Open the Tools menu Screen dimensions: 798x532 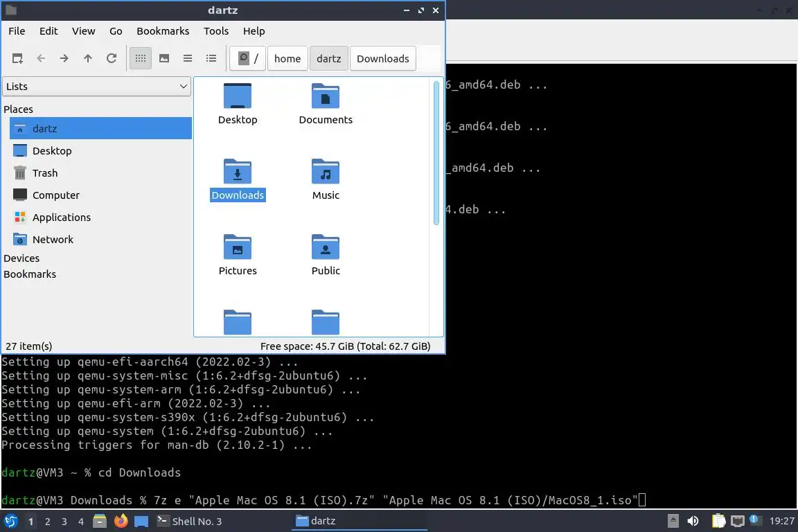coord(216,31)
